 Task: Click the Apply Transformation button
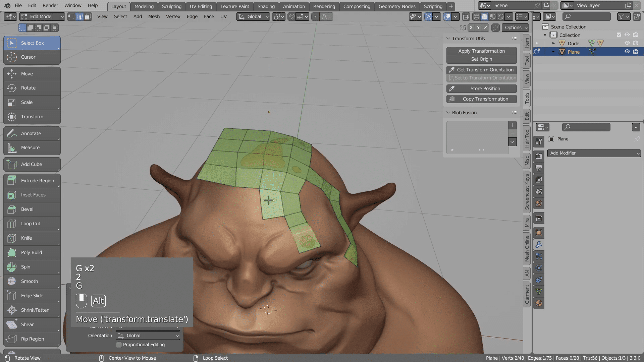481,51
